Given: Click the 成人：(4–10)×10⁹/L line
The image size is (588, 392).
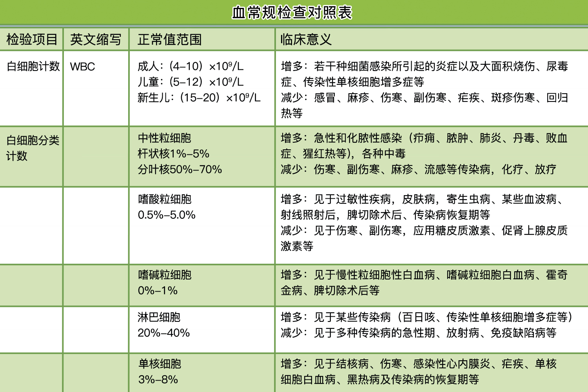Looking at the screenshot, I should 191,66.
